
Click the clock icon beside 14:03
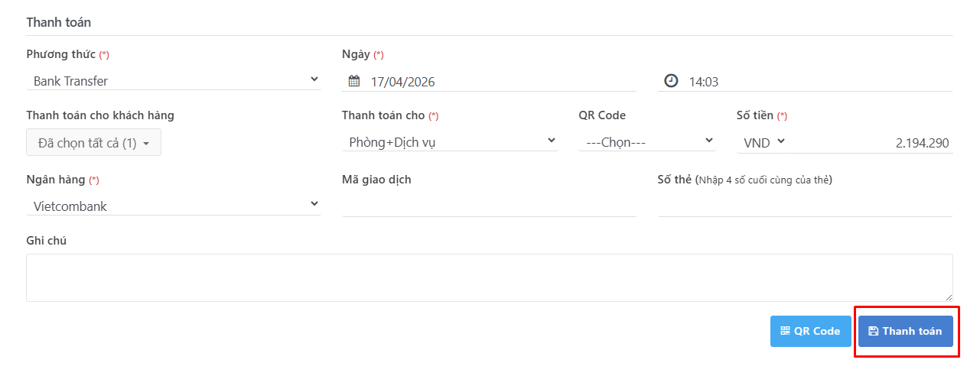671,80
